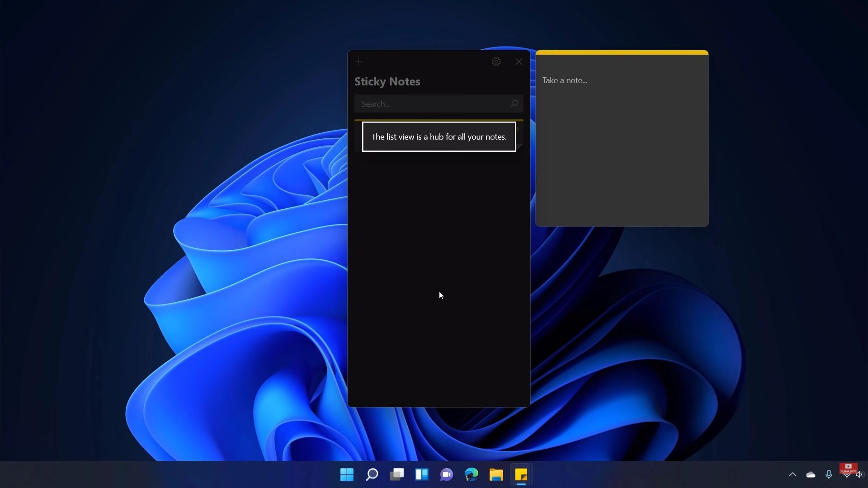
Task: Open Windows Start menu
Action: click(x=347, y=474)
